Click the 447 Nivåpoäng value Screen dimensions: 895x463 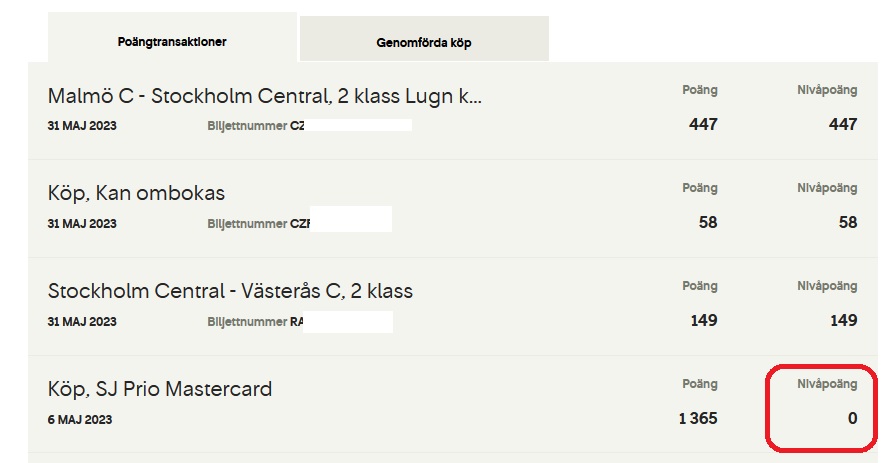coord(842,124)
